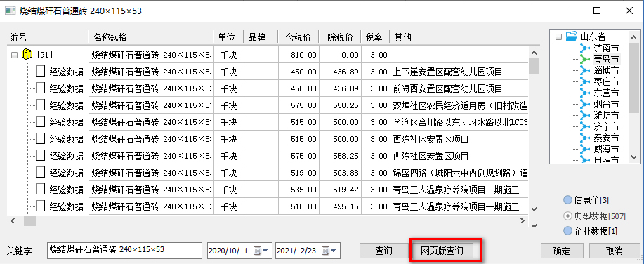Click the 确定 button
Viewport: 644px width, 264px height.
click(x=561, y=251)
